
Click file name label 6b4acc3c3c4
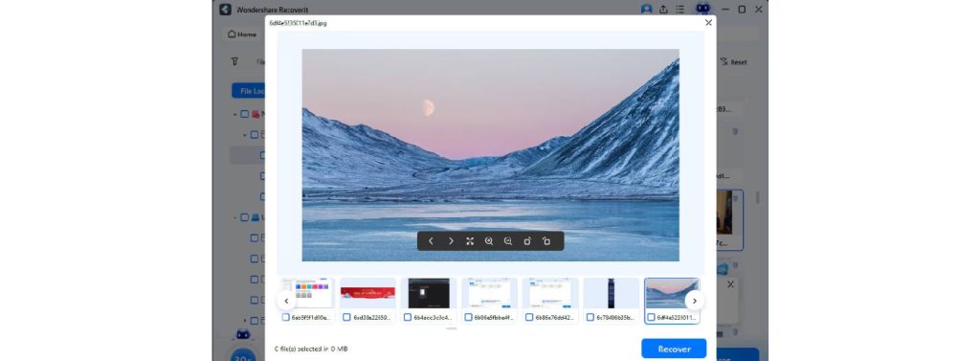coord(433,317)
